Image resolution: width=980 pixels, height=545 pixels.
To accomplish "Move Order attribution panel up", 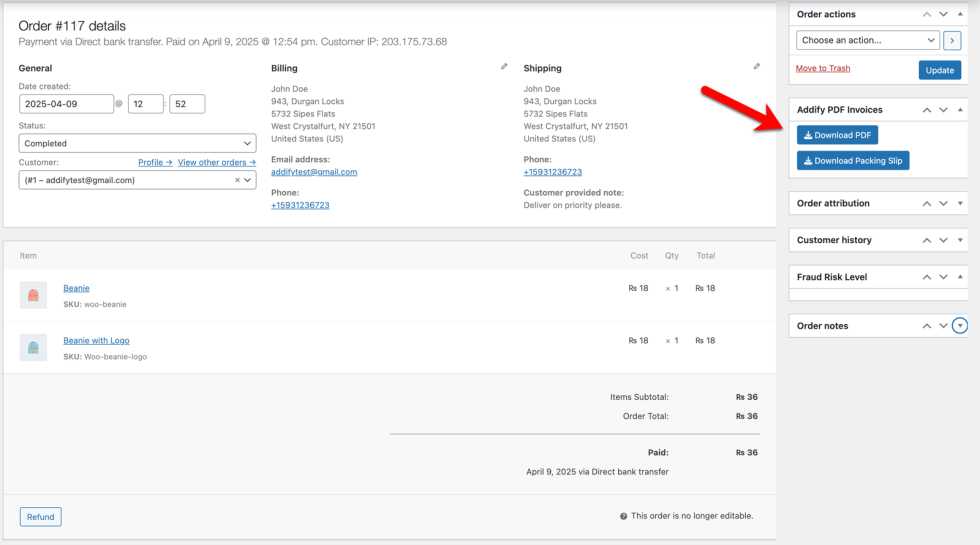I will coord(927,203).
